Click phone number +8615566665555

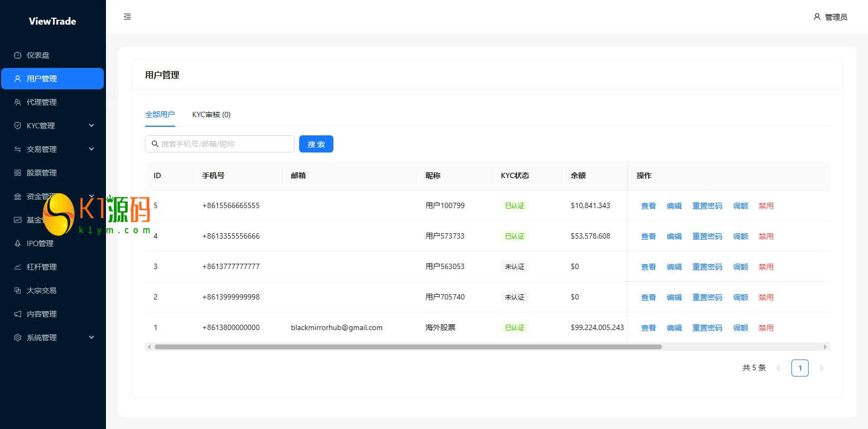click(x=231, y=205)
